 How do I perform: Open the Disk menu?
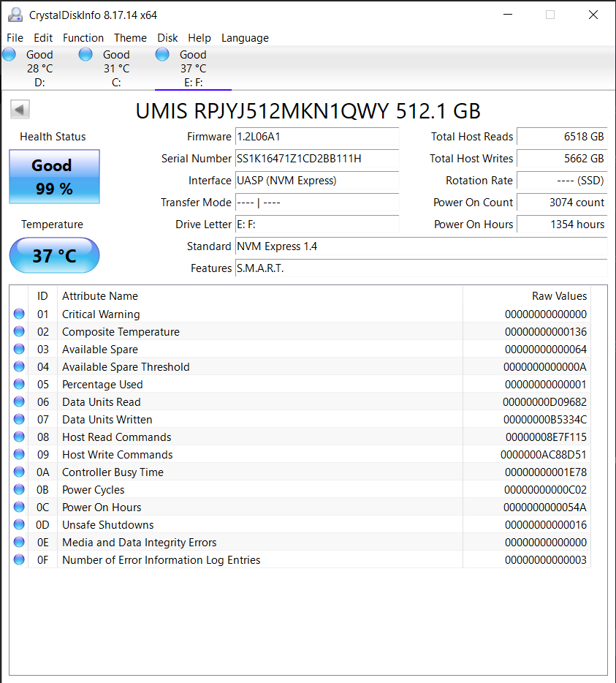[167, 38]
